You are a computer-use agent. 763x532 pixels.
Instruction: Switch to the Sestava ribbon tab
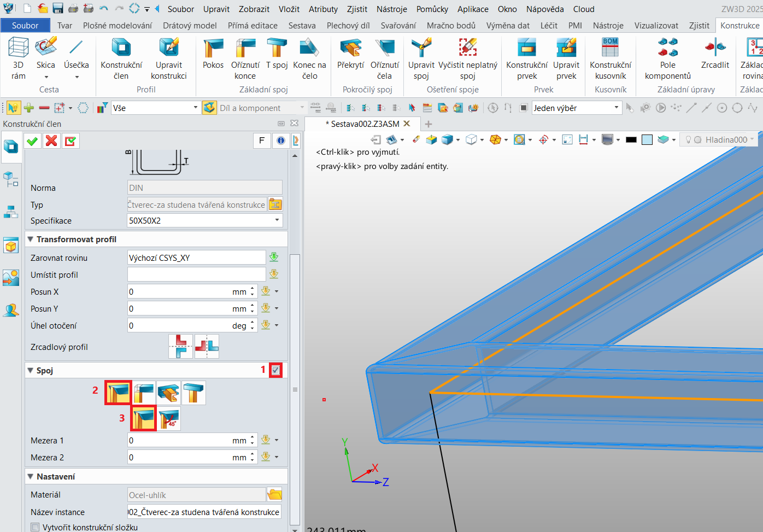click(302, 25)
